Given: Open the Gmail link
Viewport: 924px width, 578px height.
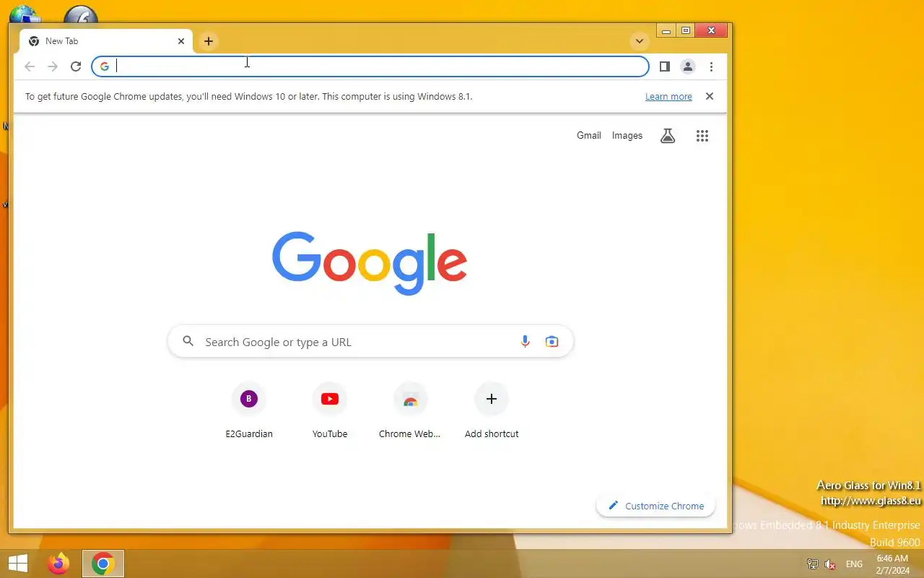Looking at the screenshot, I should pyautogui.click(x=589, y=135).
